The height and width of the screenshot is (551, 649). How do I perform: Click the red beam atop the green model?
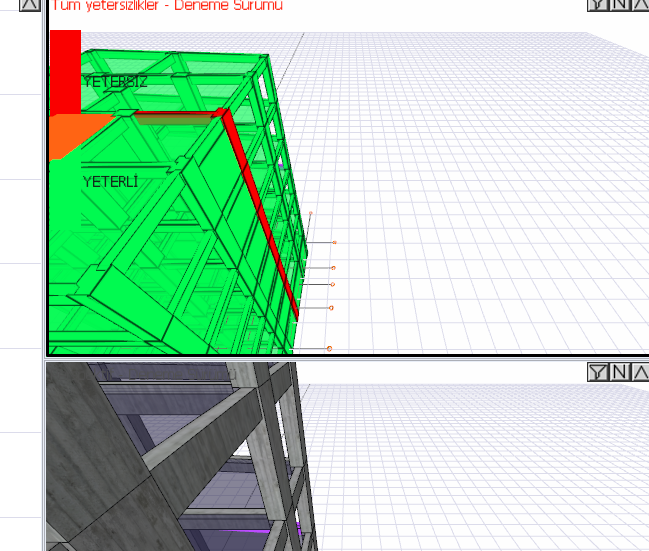pyautogui.click(x=175, y=118)
